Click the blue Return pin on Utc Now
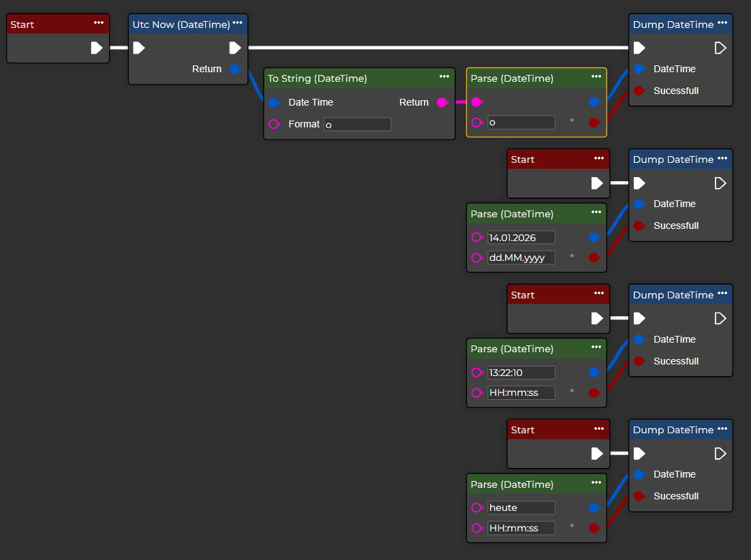Screen dimensions: 751x560 pos(234,69)
